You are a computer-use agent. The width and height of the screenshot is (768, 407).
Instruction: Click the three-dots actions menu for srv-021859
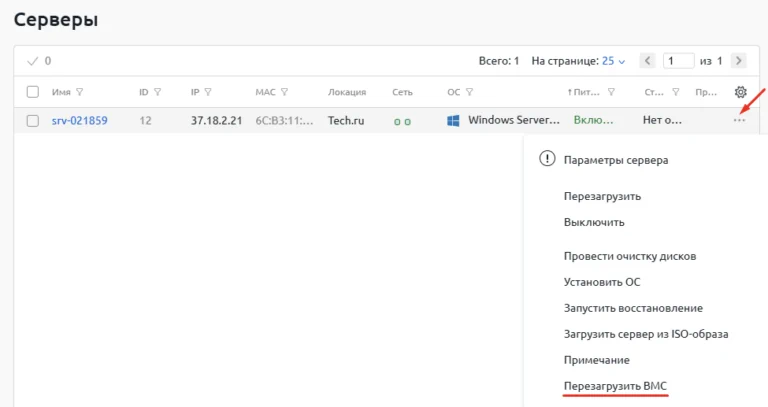point(739,121)
